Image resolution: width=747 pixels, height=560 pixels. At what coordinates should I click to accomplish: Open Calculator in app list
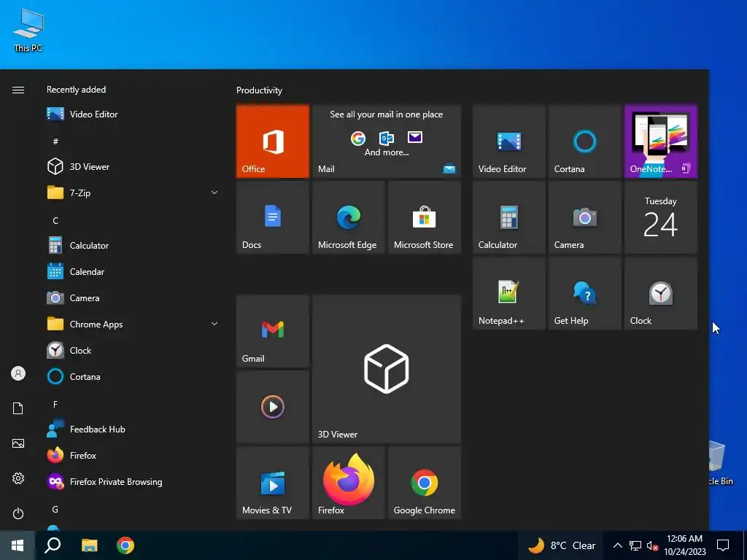[133, 246]
